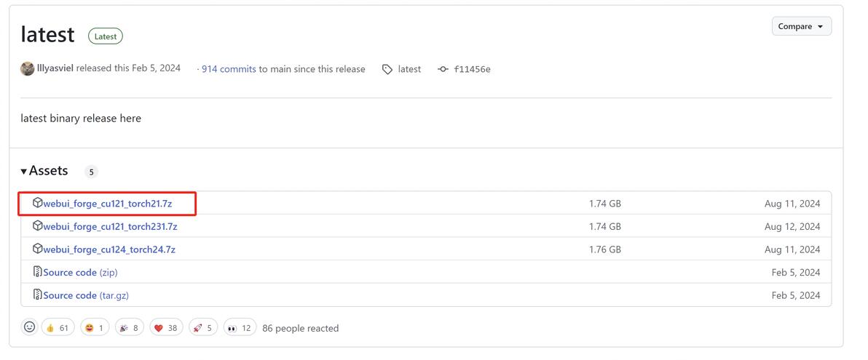Viewport: 868px width, 360px height.
Task: Click the package icon beside webui_forge_cu121_torch21.7z
Action: point(37,203)
